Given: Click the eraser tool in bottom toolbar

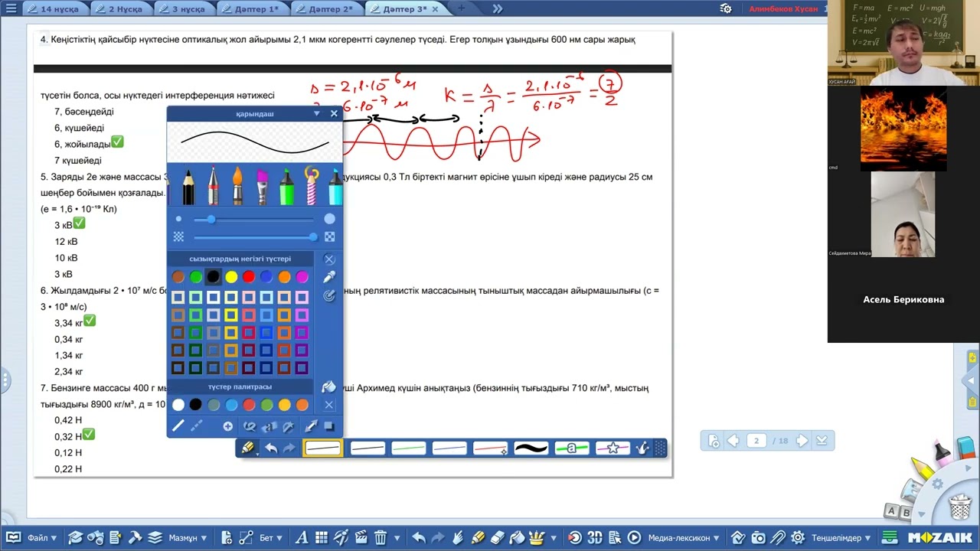Looking at the screenshot, I should pos(498,538).
